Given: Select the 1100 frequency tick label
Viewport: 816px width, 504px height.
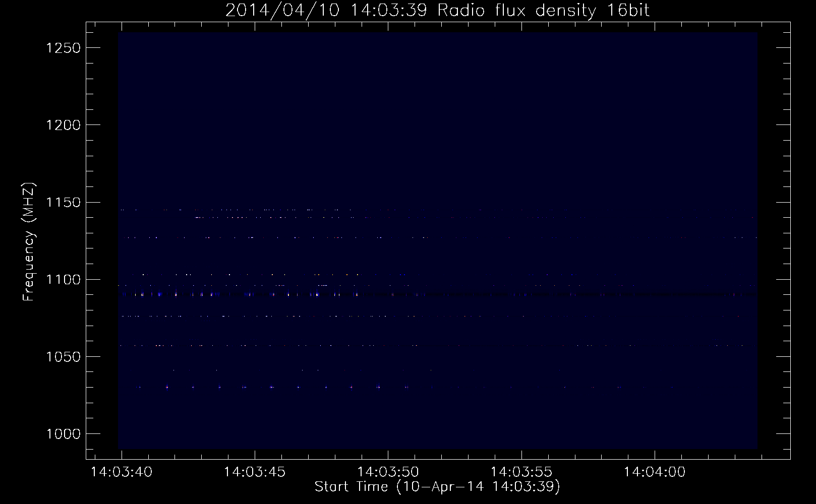Looking at the screenshot, I should click(x=64, y=280).
